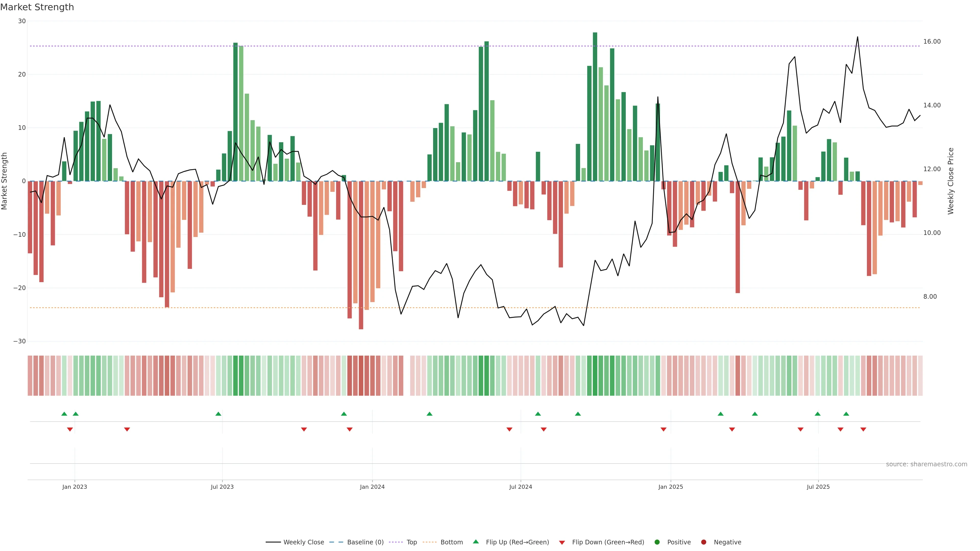Click the green Flip Up triangle in legend
Viewport: 980px width, 551px height.
pos(475,542)
